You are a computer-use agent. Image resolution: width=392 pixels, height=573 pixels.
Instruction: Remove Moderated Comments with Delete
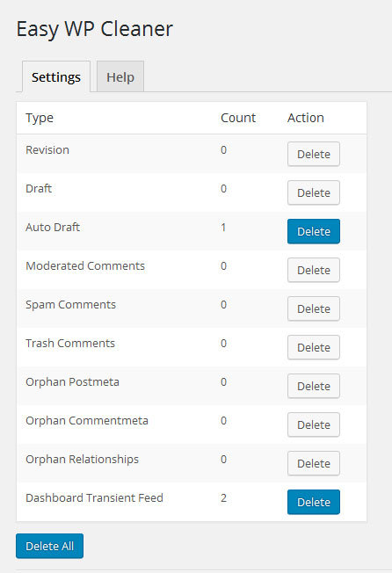pos(314,270)
